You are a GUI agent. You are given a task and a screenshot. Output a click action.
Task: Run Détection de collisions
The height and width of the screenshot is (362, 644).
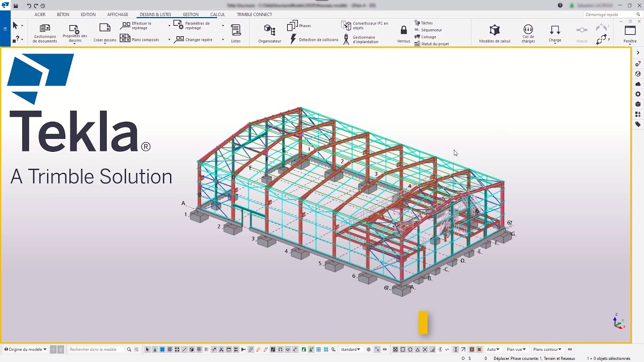[314, 39]
